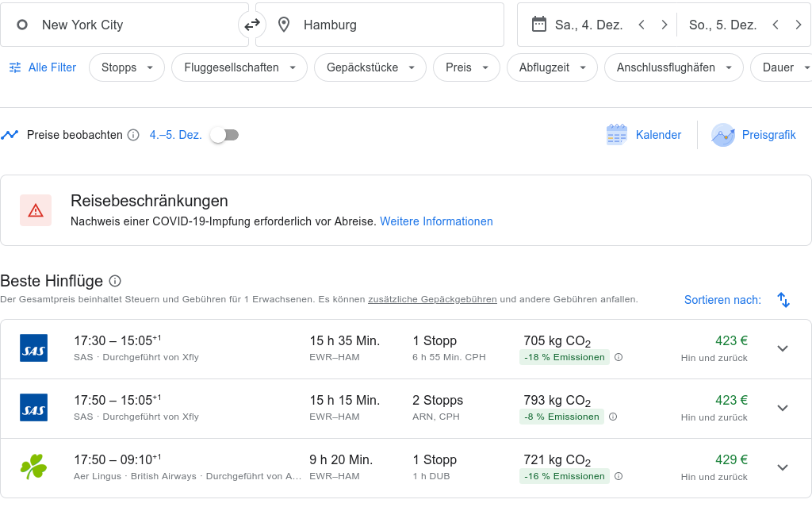This screenshot has height=511, width=812.
Task: Expand the 17:30 SAS flight details
Action: click(783, 348)
